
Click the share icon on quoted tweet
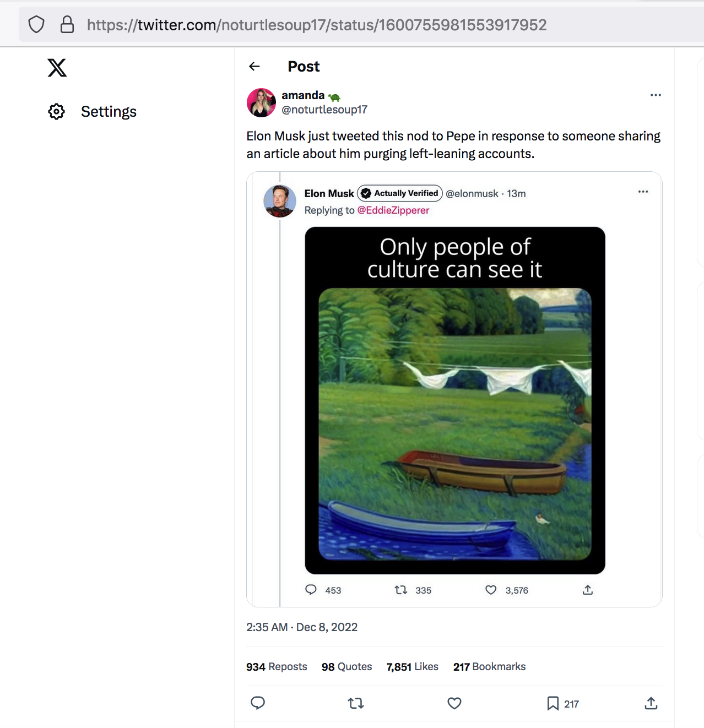point(588,590)
